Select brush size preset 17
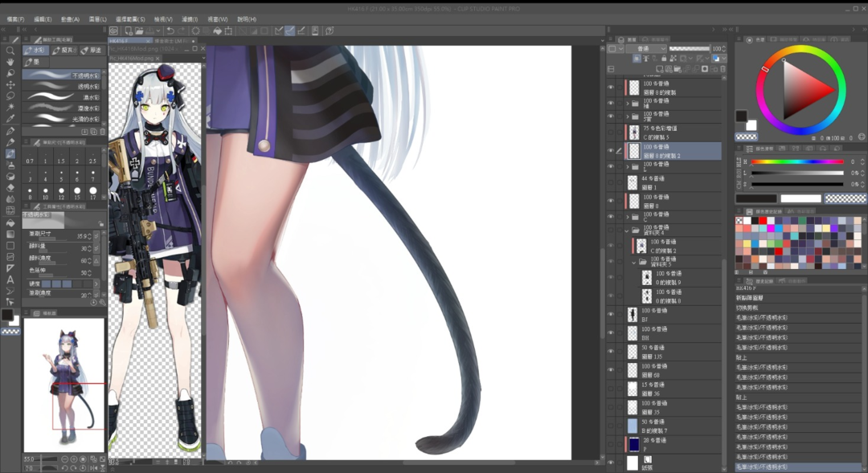868x473 pixels. [92, 193]
